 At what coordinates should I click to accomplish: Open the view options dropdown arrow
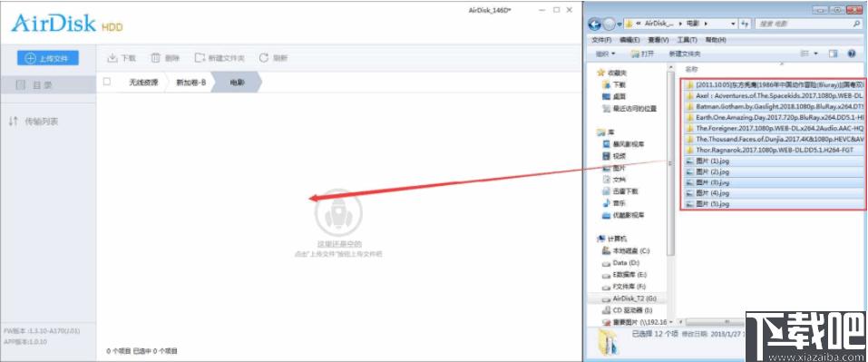[815, 54]
